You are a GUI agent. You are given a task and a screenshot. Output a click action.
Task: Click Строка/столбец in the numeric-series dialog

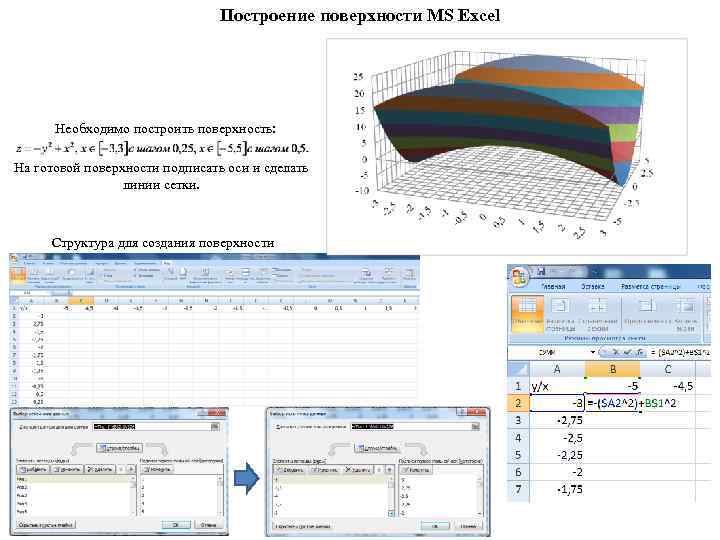378,448
